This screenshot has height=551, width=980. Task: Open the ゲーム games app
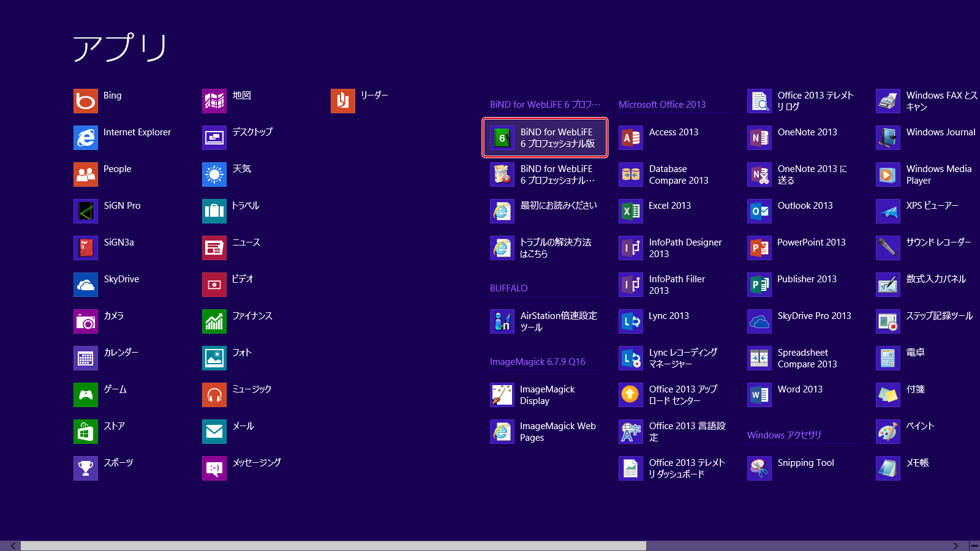pyautogui.click(x=86, y=395)
